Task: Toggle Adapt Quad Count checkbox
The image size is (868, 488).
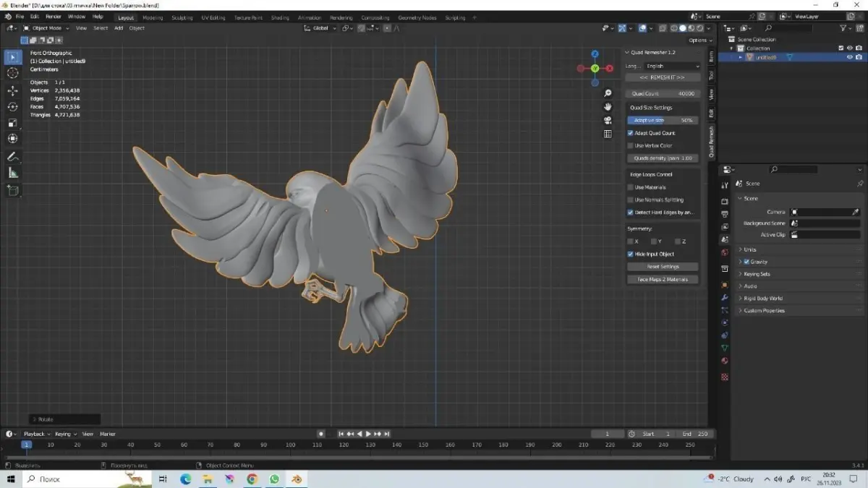Action: (631, 133)
